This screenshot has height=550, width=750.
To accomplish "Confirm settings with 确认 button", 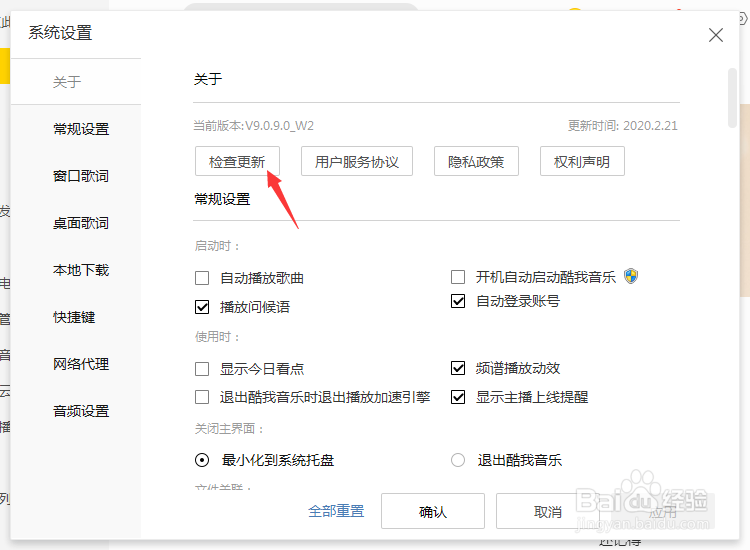I will (x=433, y=511).
